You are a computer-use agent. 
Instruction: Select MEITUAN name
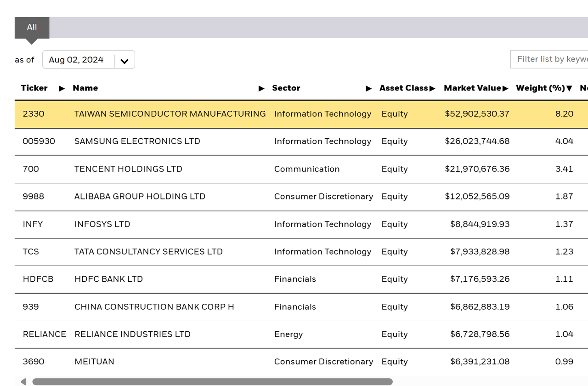[x=94, y=362]
